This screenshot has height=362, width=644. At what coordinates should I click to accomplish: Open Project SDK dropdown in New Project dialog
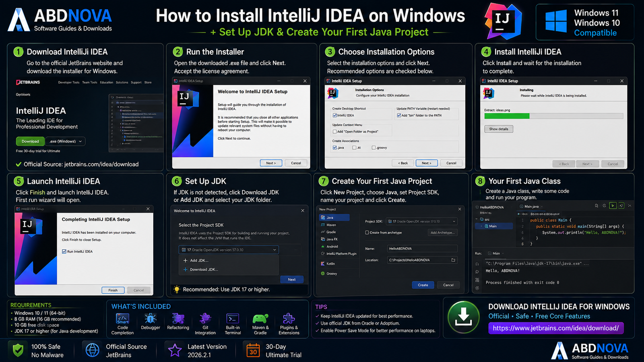coord(422,221)
